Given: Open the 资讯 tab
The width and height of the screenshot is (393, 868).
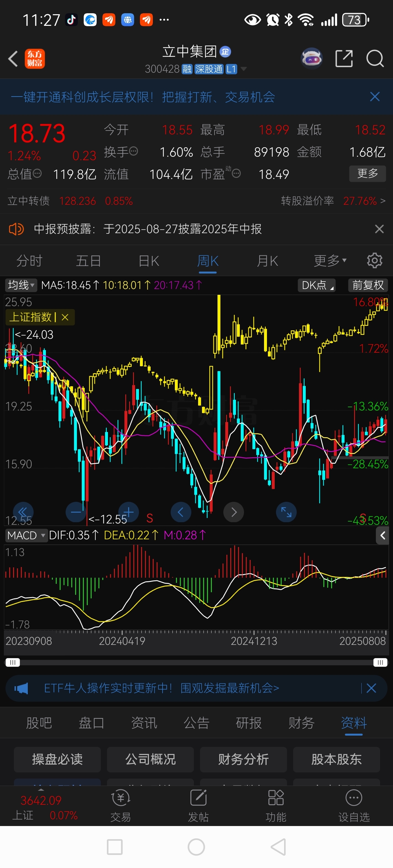Looking at the screenshot, I should [144, 723].
